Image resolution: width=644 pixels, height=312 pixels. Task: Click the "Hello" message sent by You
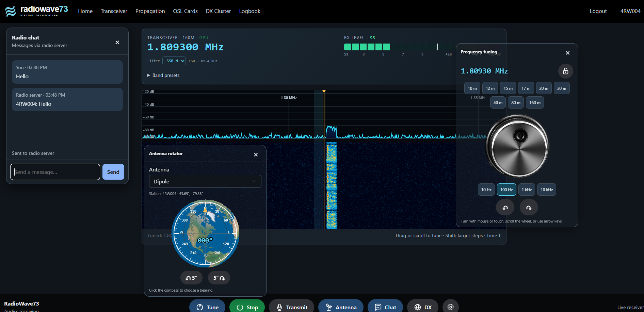click(67, 72)
